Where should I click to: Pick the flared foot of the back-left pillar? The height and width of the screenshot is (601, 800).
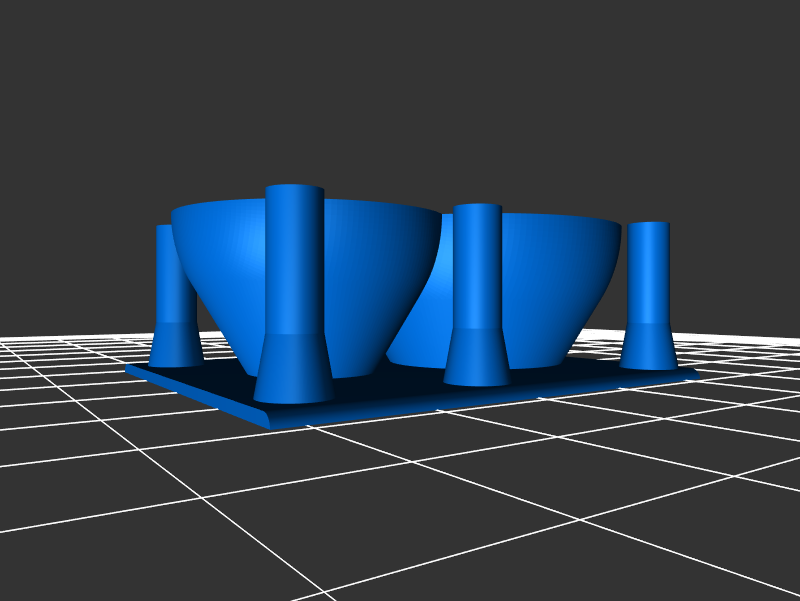click(x=176, y=345)
